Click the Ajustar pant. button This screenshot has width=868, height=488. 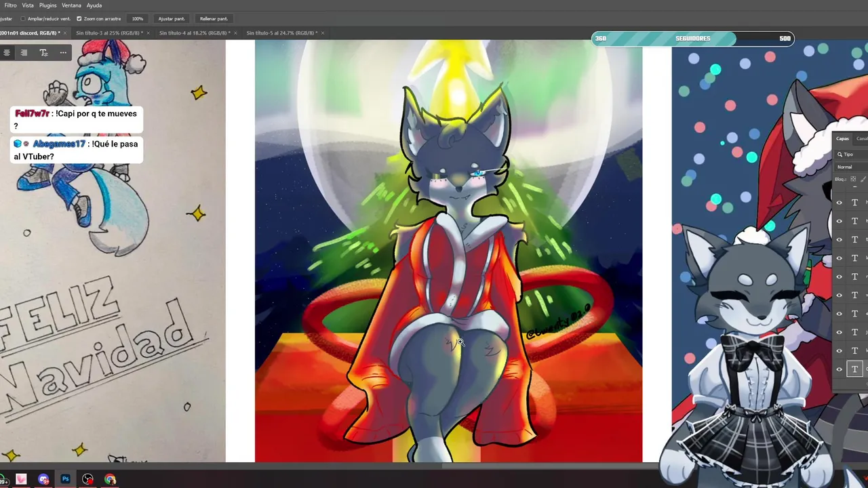[x=172, y=19]
